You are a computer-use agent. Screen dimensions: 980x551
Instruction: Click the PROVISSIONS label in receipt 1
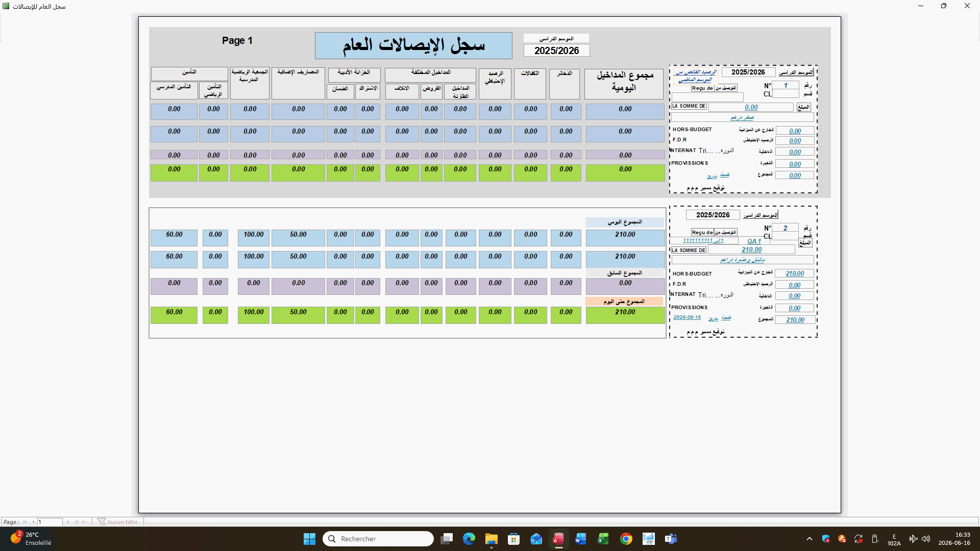pyautogui.click(x=690, y=163)
